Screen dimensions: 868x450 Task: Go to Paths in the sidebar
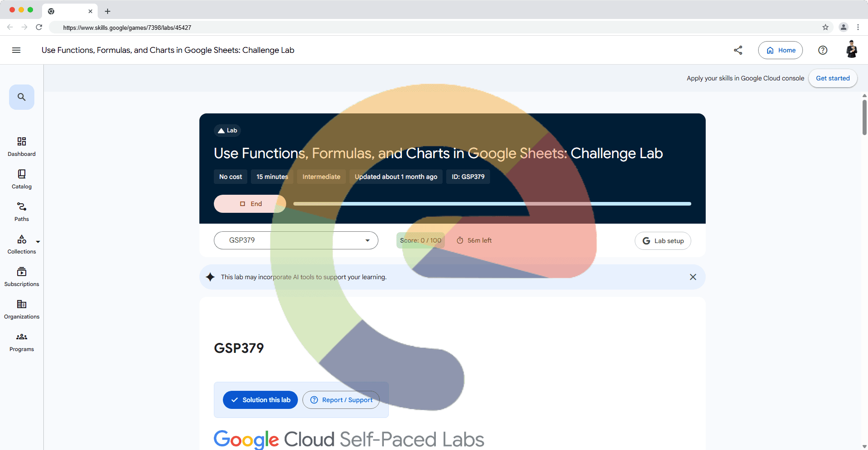pos(22,212)
